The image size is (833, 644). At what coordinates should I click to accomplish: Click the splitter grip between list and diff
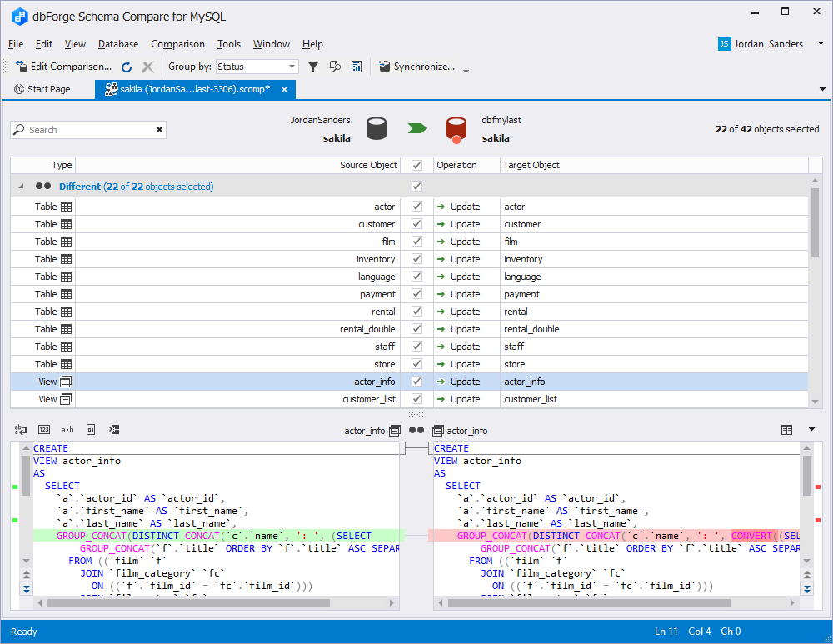click(x=416, y=414)
